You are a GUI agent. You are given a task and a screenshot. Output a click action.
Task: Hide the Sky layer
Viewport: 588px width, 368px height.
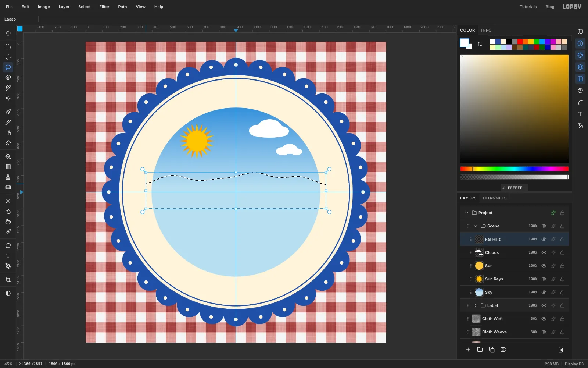click(x=544, y=292)
